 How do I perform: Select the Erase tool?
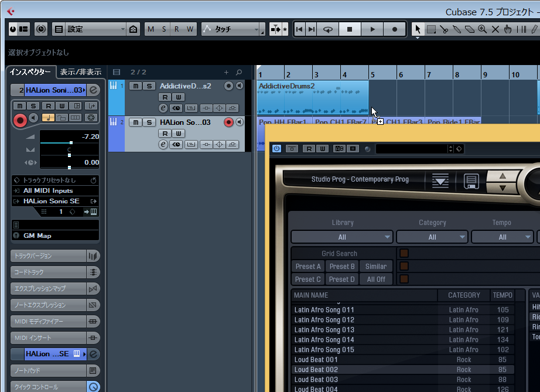coord(469,29)
